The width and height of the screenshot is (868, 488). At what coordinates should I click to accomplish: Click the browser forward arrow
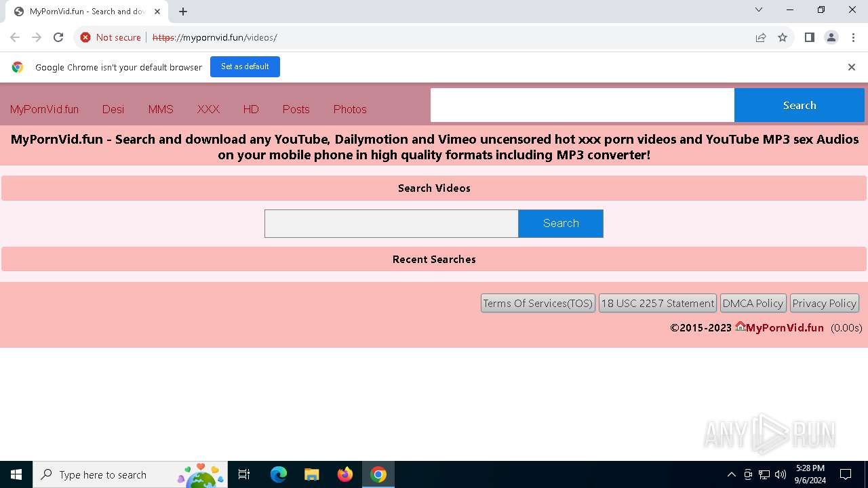point(37,37)
